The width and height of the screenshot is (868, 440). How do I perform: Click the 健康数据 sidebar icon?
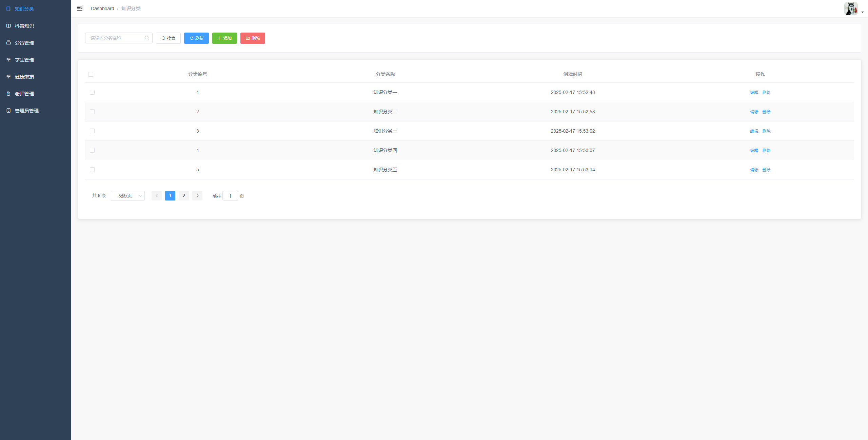[8, 77]
